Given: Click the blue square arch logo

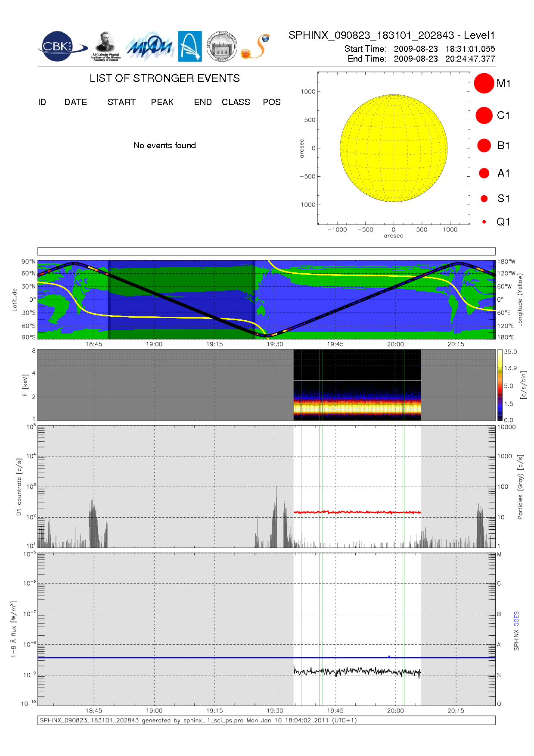Looking at the screenshot, I should tap(190, 47).
